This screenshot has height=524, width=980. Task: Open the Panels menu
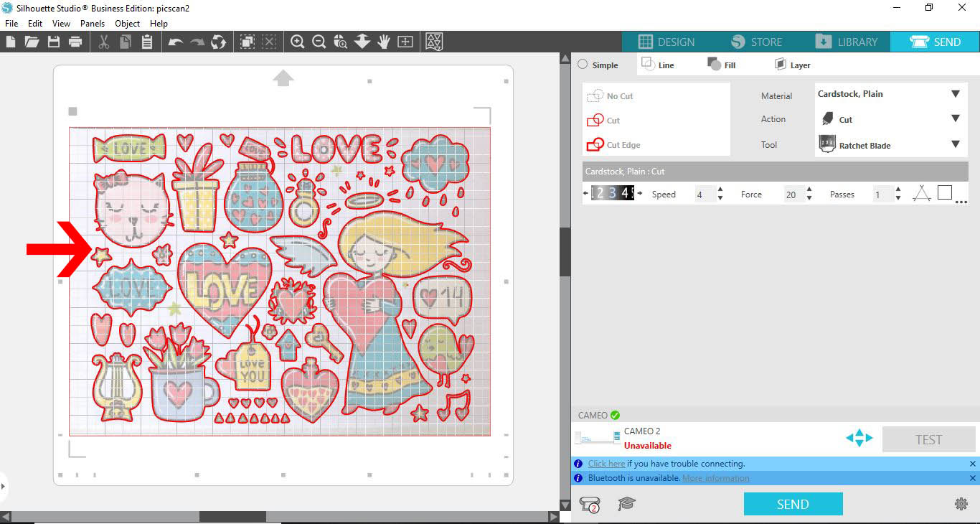tap(93, 23)
